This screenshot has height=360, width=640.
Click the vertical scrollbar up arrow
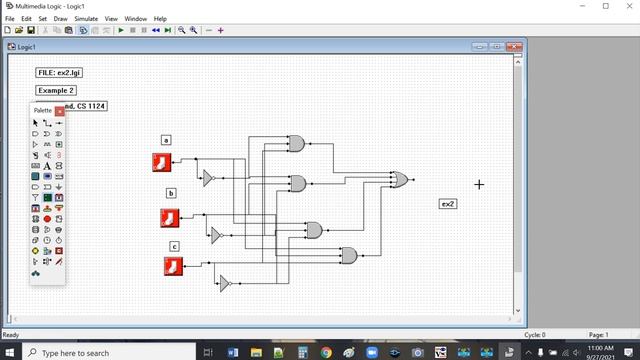(518, 62)
